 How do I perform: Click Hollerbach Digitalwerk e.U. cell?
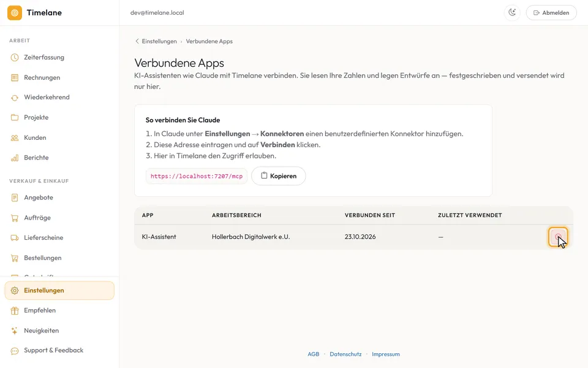(x=251, y=237)
